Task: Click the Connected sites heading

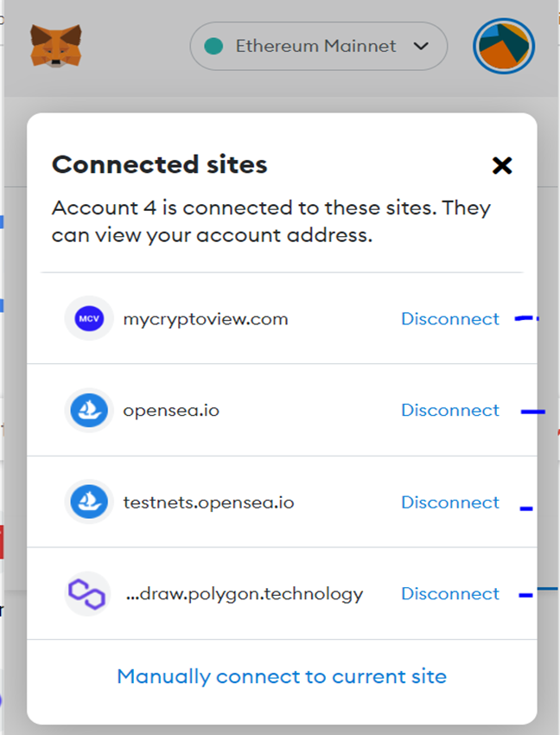Action: 159,164
